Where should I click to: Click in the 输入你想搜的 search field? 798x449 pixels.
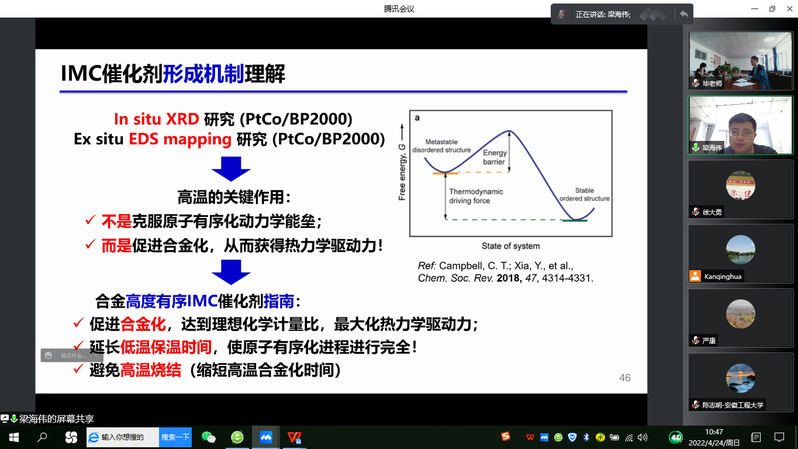128,437
